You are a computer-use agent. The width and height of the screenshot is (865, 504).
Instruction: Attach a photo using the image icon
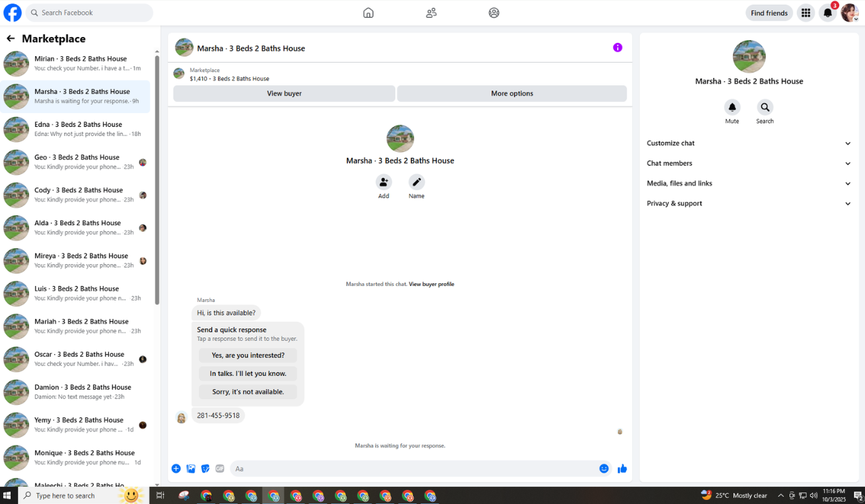pos(191,468)
